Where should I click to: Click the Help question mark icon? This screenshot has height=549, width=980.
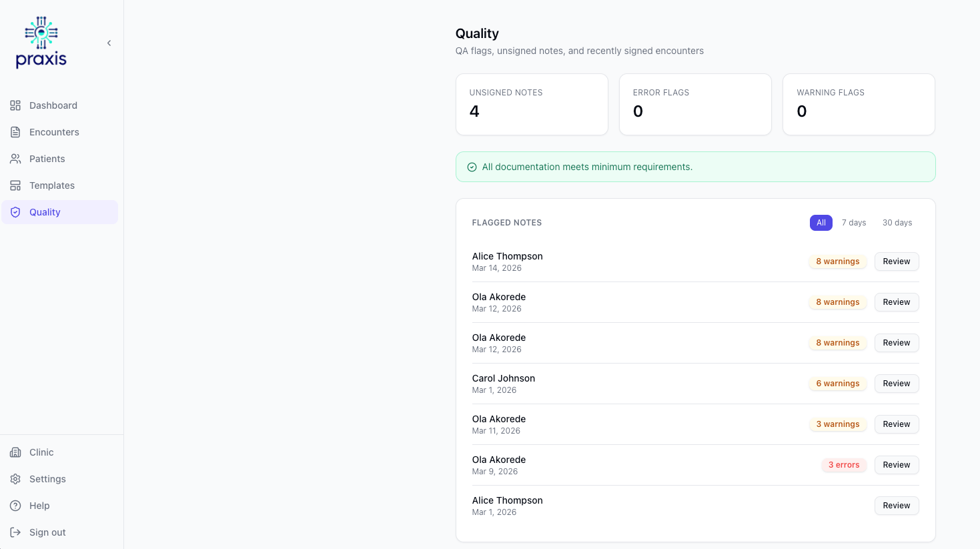click(15, 506)
